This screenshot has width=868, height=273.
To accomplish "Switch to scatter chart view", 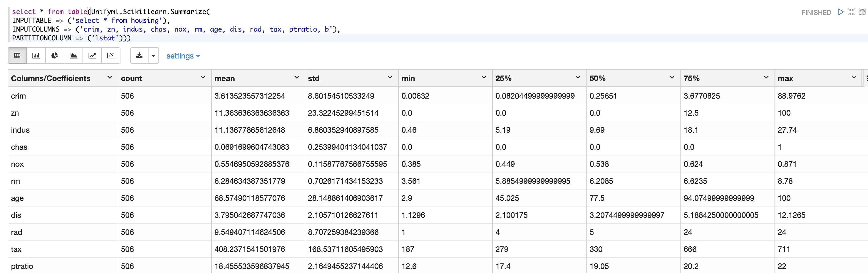I will 111,55.
